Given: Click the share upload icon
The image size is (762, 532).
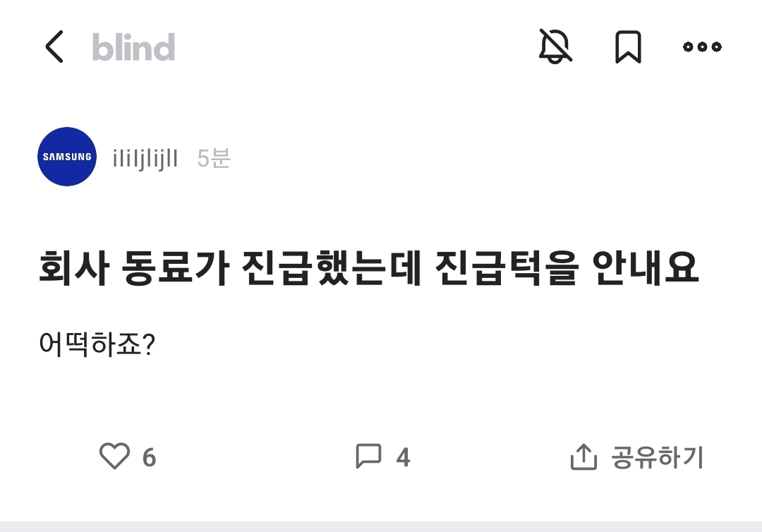Looking at the screenshot, I should pos(583,457).
